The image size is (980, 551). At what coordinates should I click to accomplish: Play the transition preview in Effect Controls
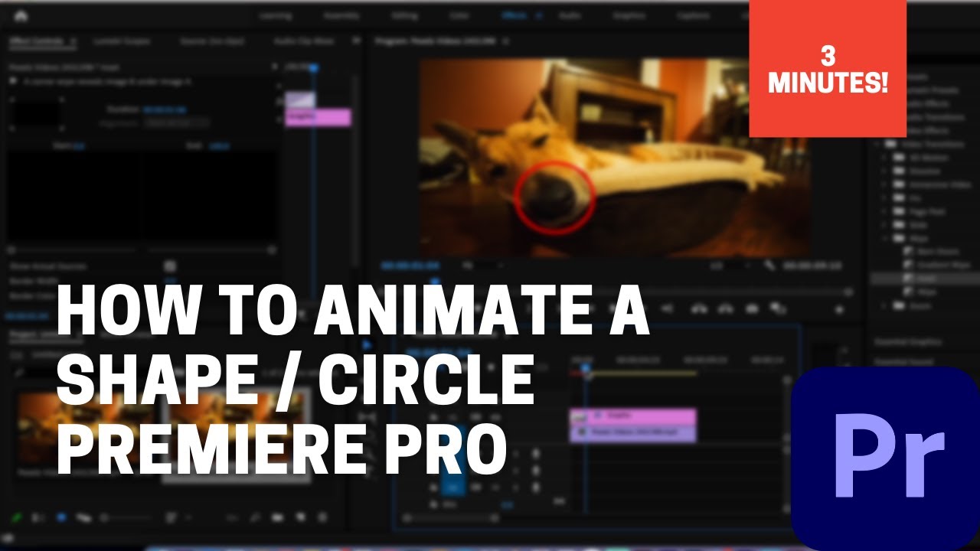pyautogui.click(x=13, y=80)
